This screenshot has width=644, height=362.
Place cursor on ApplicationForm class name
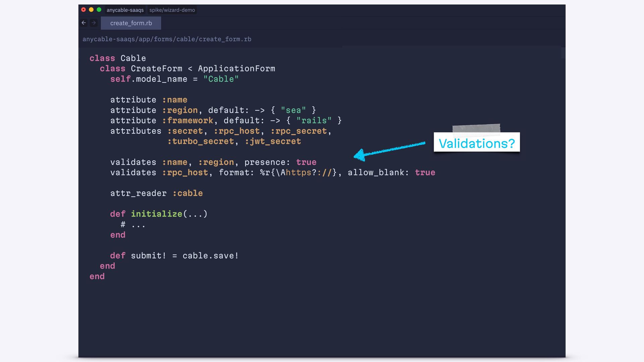coord(236,69)
